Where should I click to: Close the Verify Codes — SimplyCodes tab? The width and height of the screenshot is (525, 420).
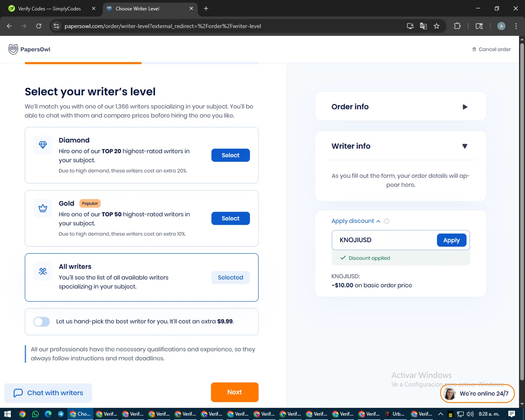pos(93,8)
